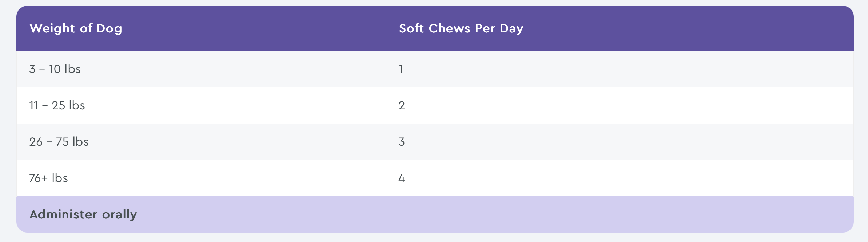Click the "Soft Chews Per Day" column header

[461, 28]
